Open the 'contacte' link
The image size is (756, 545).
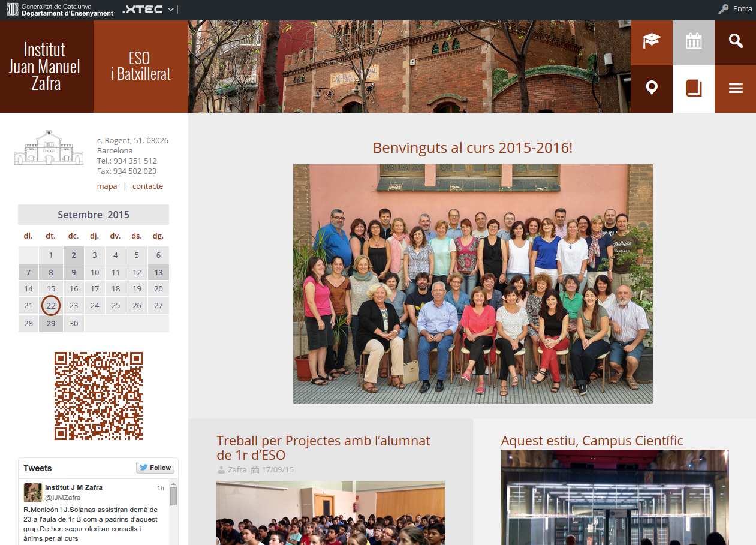(147, 186)
